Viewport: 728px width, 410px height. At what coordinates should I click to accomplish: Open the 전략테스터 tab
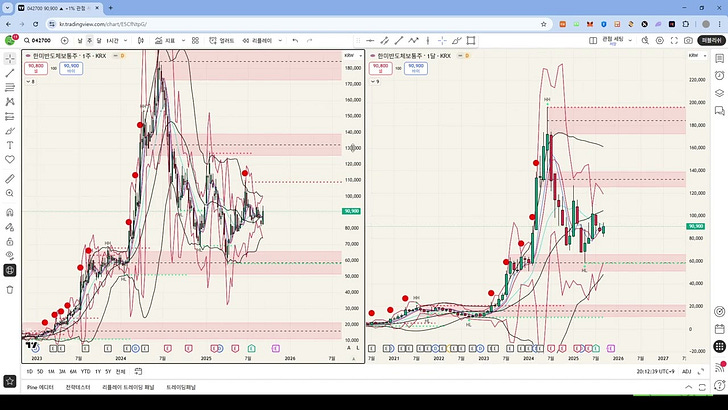[78, 387]
